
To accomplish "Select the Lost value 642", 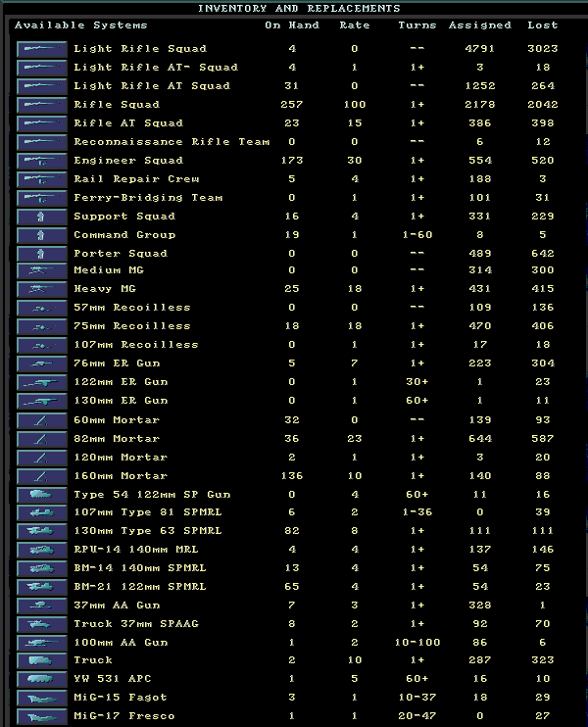I will point(543,253).
